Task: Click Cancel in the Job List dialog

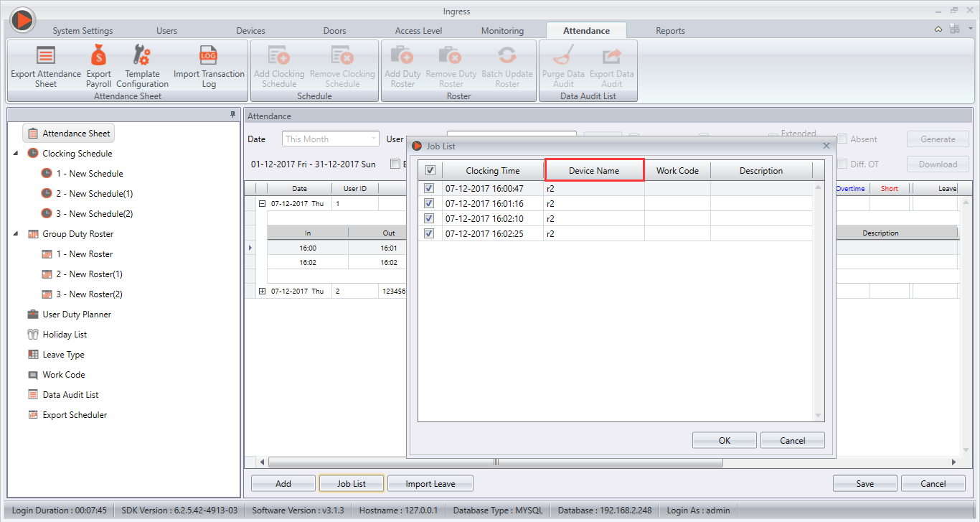Action: [793, 441]
